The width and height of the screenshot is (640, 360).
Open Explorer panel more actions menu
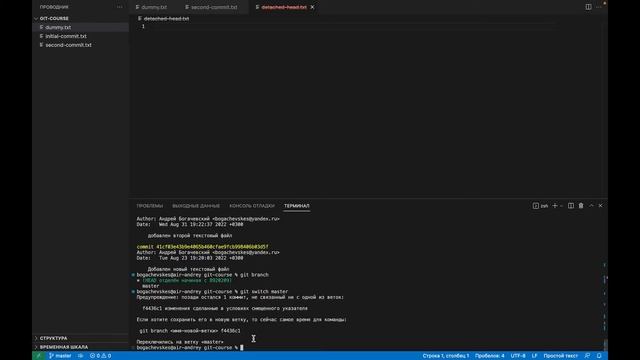(119, 7)
